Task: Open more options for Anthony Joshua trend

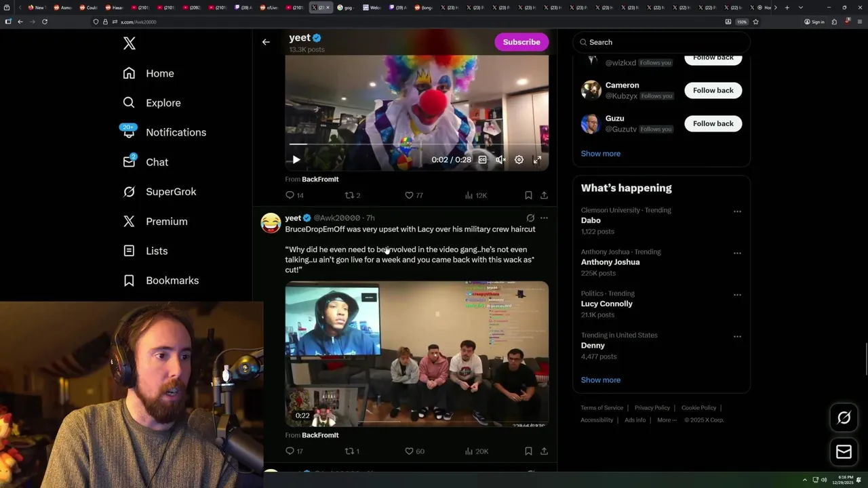Action: [737, 253]
